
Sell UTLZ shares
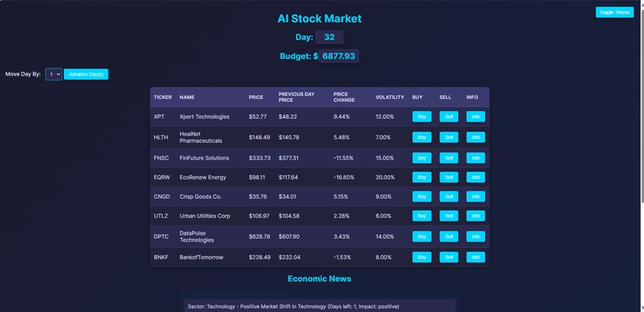(x=449, y=215)
